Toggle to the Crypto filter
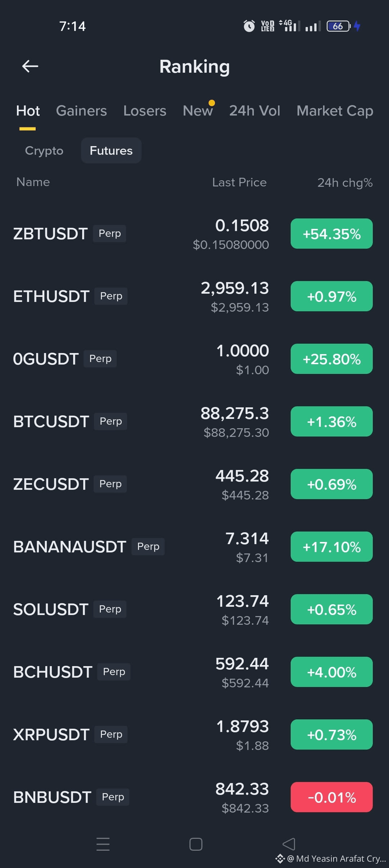This screenshot has width=389, height=868. point(44,150)
